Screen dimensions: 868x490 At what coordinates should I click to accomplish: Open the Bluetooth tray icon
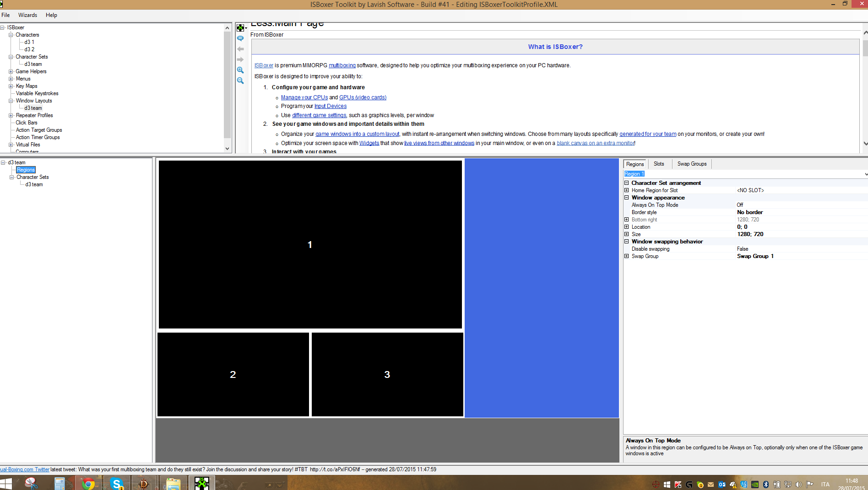(x=766, y=485)
